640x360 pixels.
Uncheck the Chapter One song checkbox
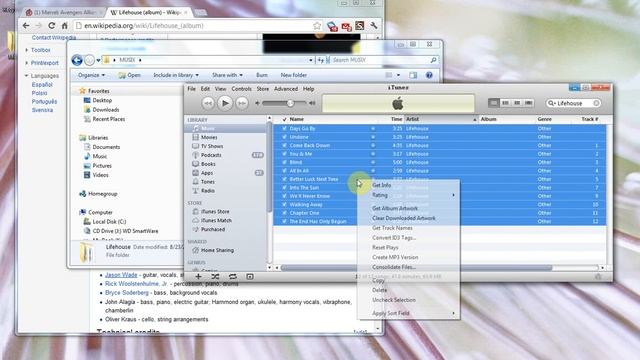click(x=284, y=213)
